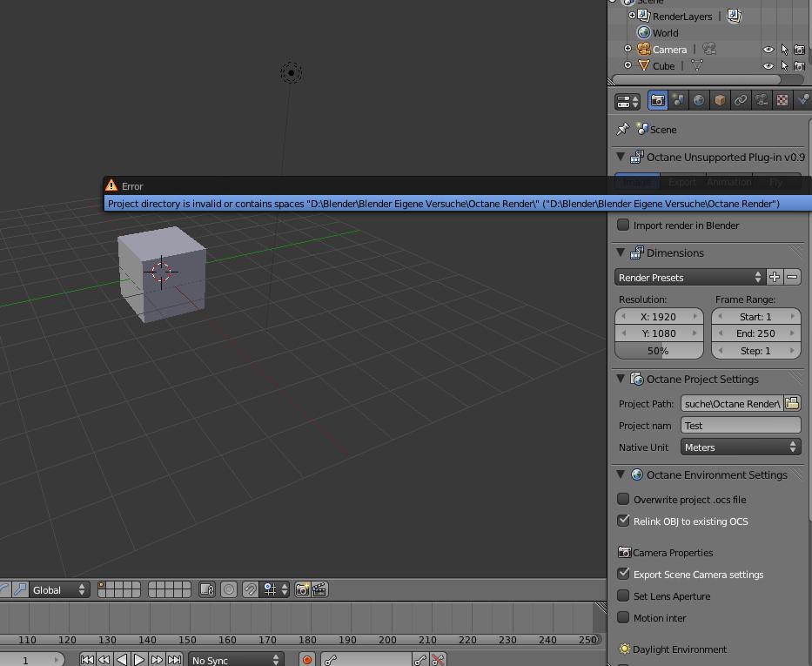812x666 pixels.
Task: Open the Render properties tab icon
Action: coord(658,100)
